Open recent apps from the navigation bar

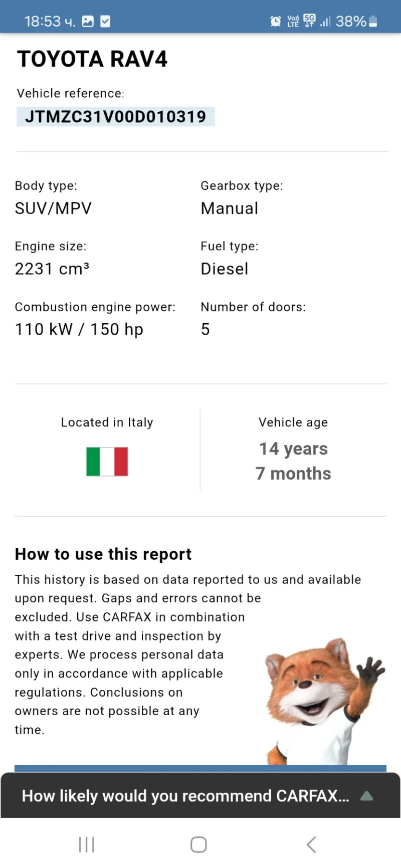[86, 844]
